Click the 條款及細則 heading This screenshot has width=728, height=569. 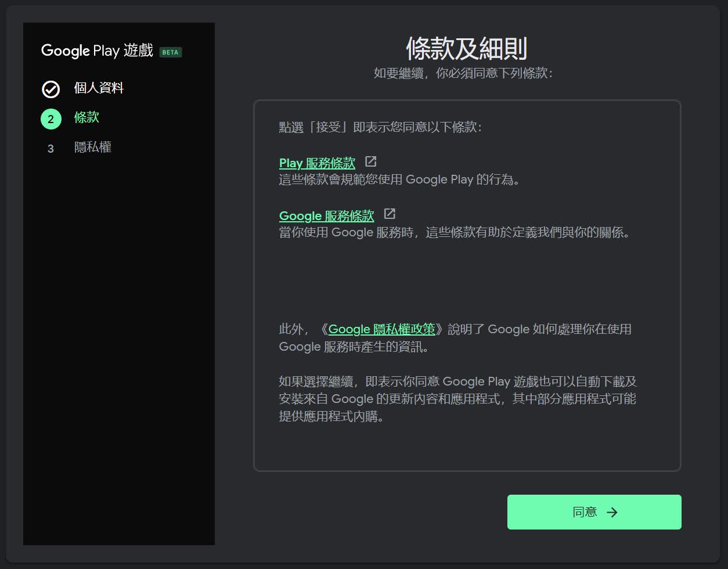tap(467, 48)
